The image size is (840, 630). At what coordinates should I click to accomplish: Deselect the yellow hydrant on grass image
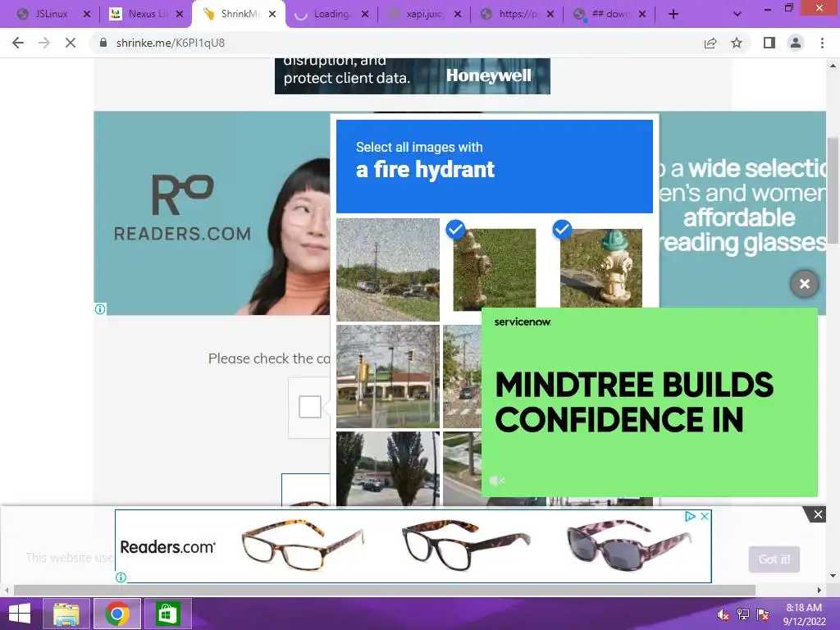(494, 269)
